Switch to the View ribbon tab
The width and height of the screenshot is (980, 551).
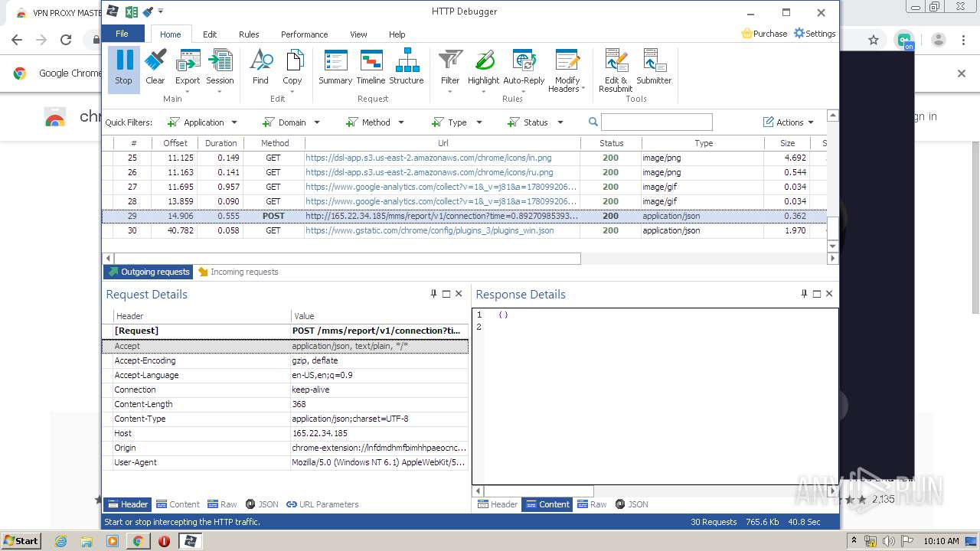pos(358,34)
